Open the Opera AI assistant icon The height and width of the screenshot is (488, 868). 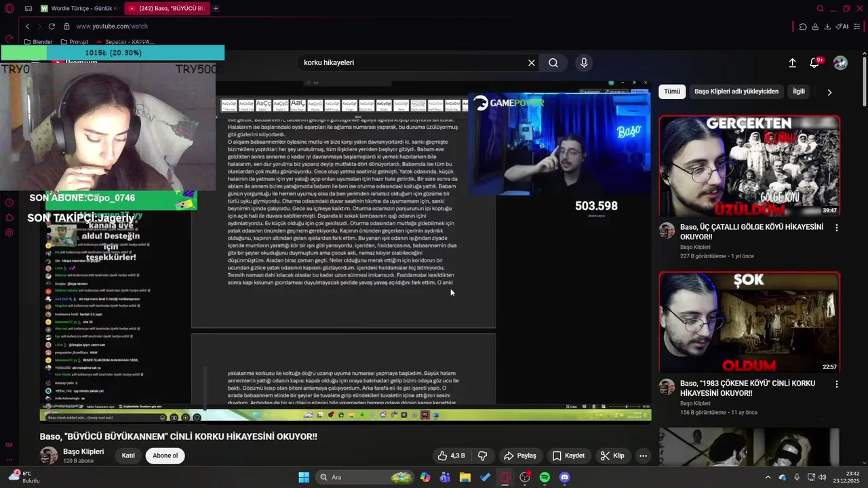point(842,26)
